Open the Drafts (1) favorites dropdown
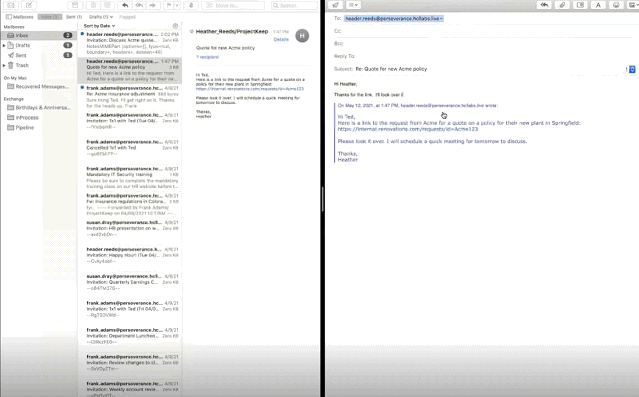 pos(101,17)
